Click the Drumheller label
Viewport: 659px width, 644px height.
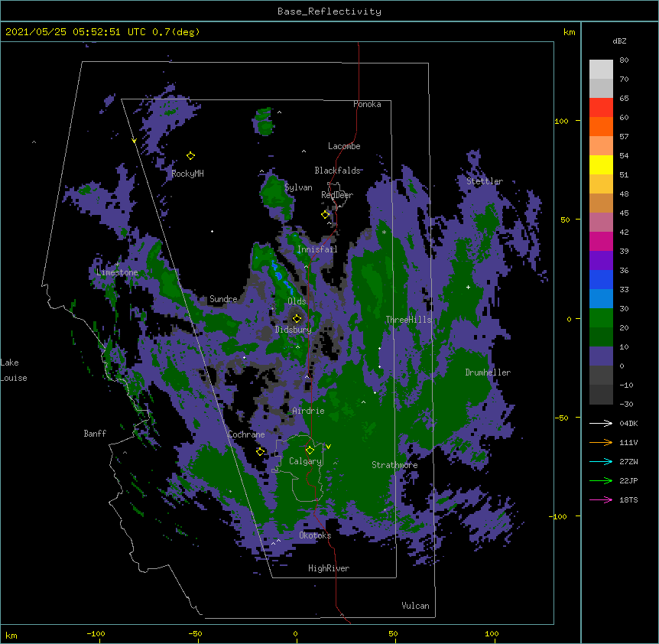(488, 372)
